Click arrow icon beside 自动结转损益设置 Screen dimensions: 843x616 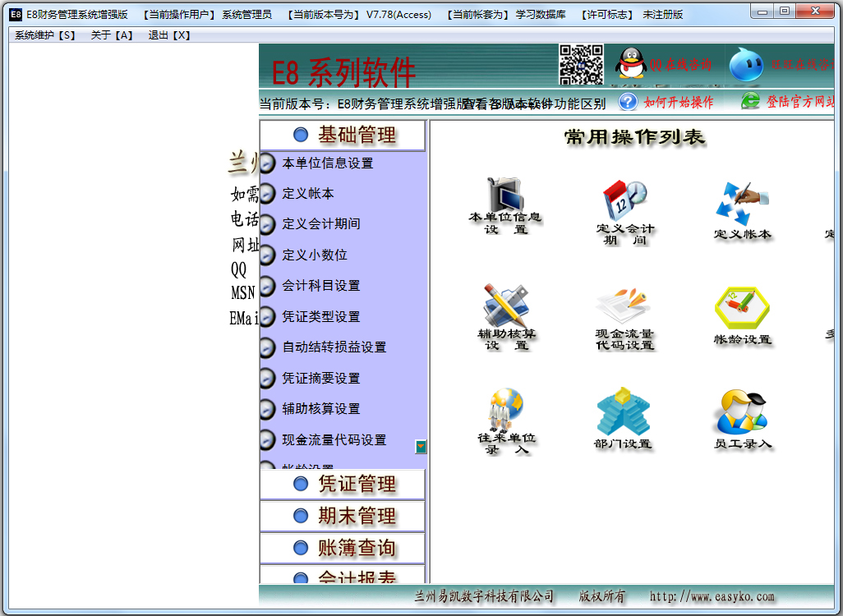click(x=267, y=347)
